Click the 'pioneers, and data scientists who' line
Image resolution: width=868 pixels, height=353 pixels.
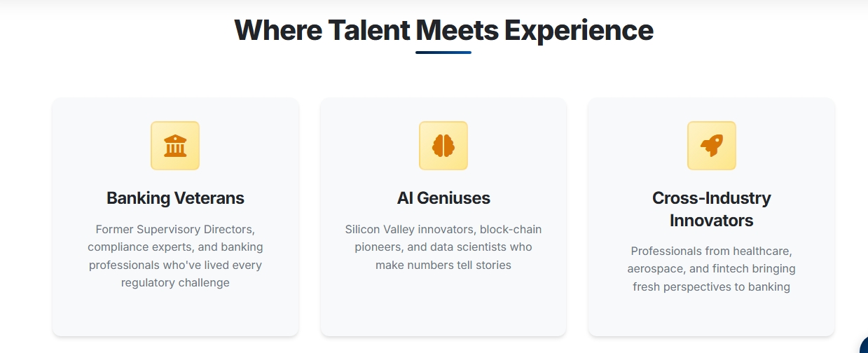coord(443,247)
